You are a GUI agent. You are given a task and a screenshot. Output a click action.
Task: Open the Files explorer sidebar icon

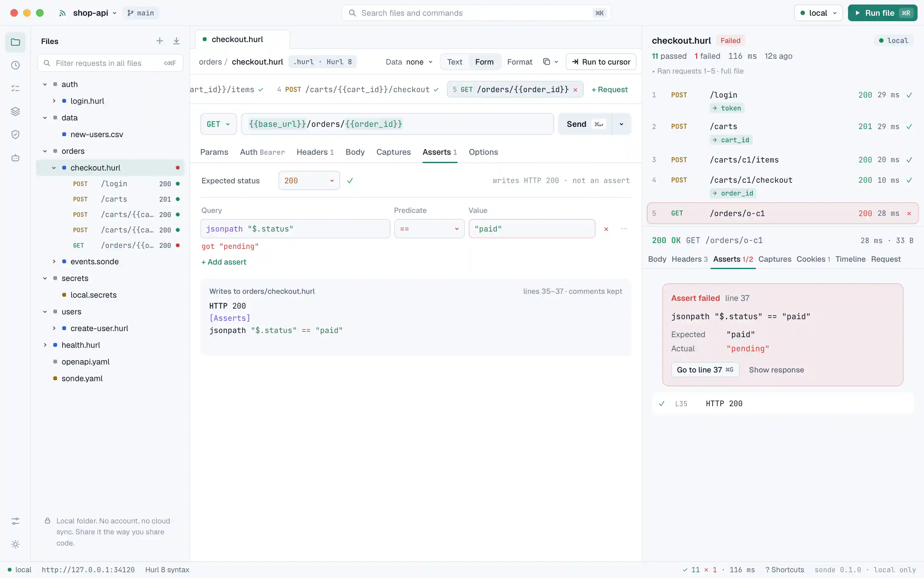tap(15, 42)
